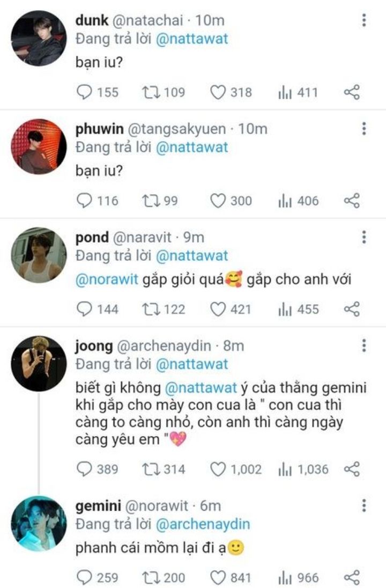This screenshot has width=386, height=588.
Task: Open the @nattawat link under dunk's name
Action: pyautogui.click(x=192, y=39)
